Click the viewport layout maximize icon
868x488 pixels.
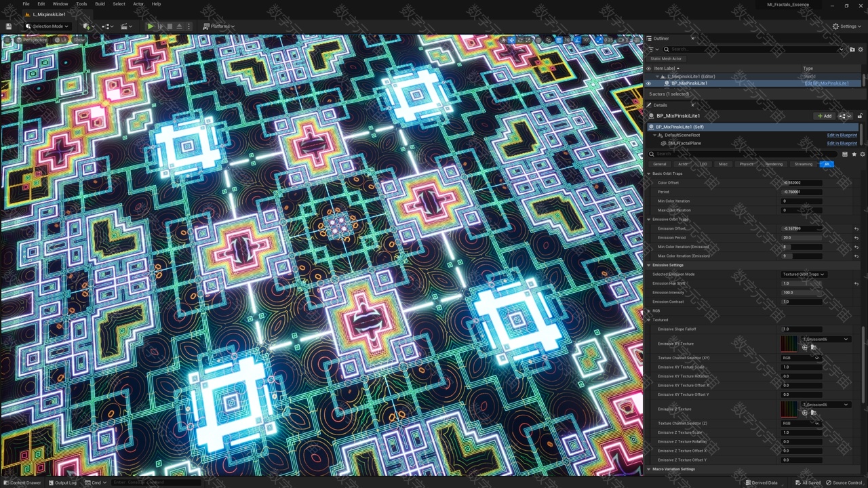coord(637,40)
